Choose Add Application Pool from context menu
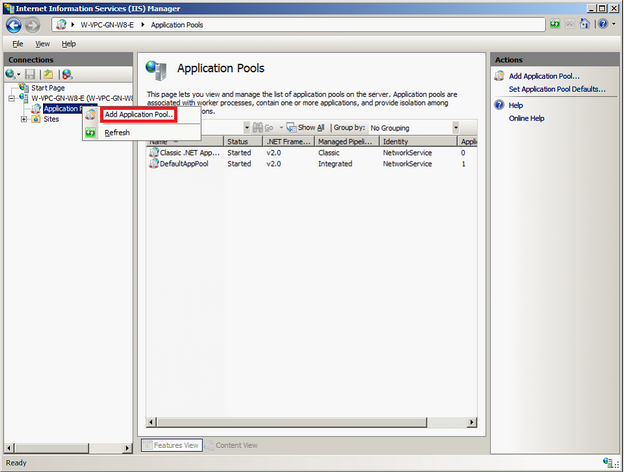This screenshot has height=472, width=624. click(139, 115)
